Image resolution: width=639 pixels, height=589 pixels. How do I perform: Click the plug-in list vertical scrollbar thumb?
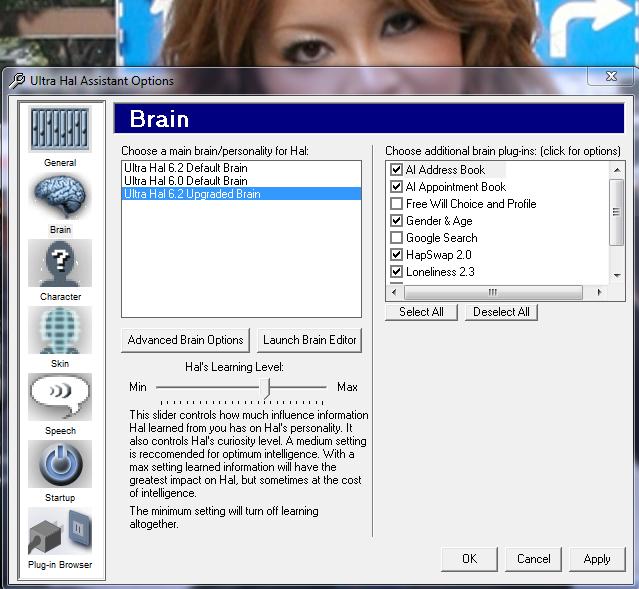(617, 212)
